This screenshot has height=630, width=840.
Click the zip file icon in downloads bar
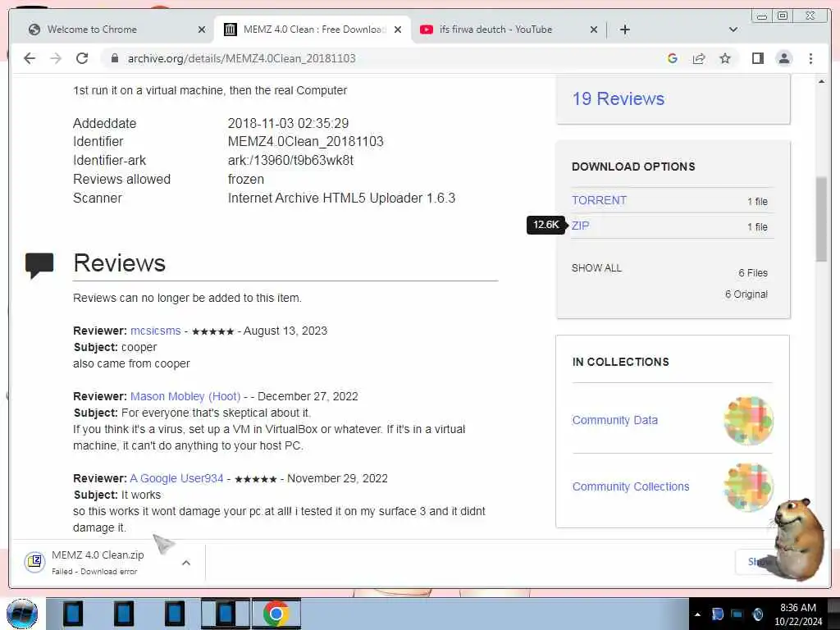coord(34,561)
